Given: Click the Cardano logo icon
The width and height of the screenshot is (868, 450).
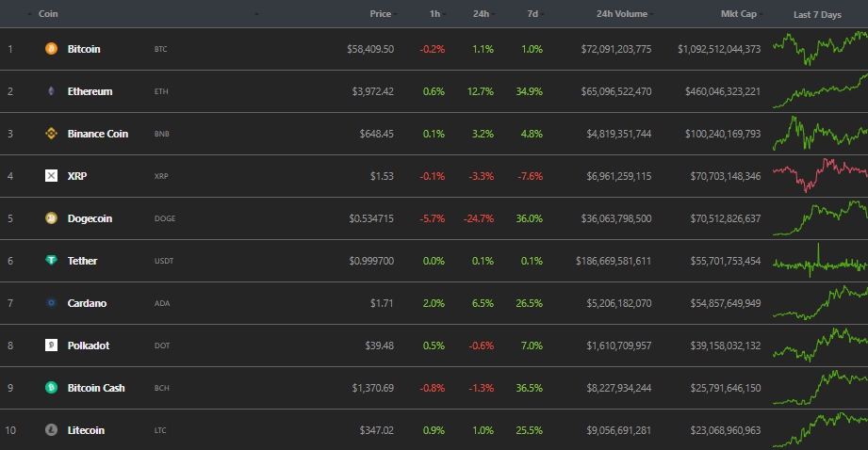Looking at the screenshot, I should pos(51,303).
